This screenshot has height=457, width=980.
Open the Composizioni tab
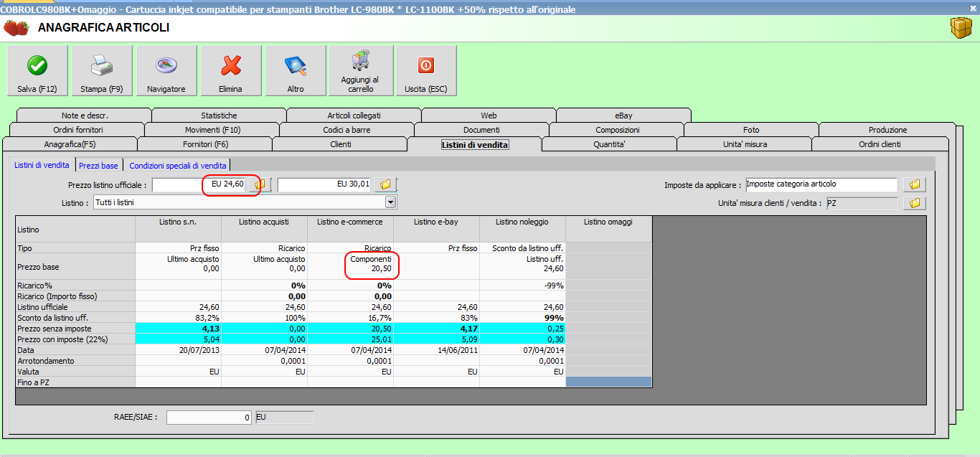[x=617, y=130]
